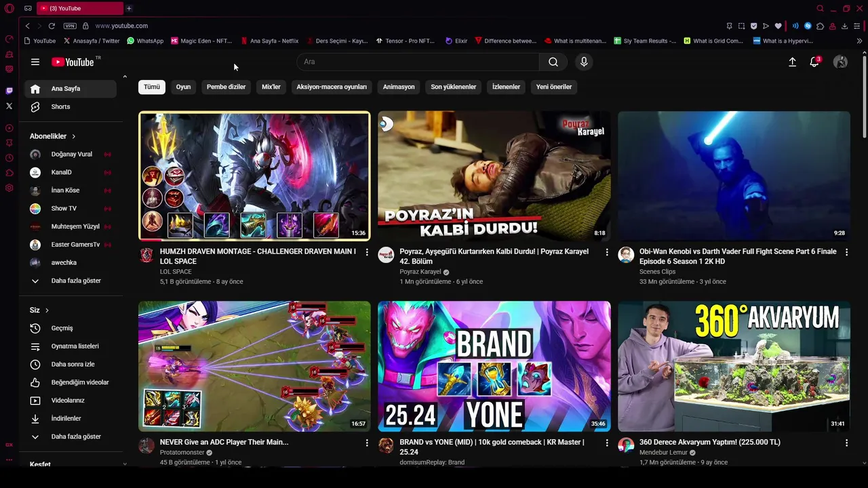868x488 pixels.
Task: Expand Siz section chevron
Action: coord(47,310)
